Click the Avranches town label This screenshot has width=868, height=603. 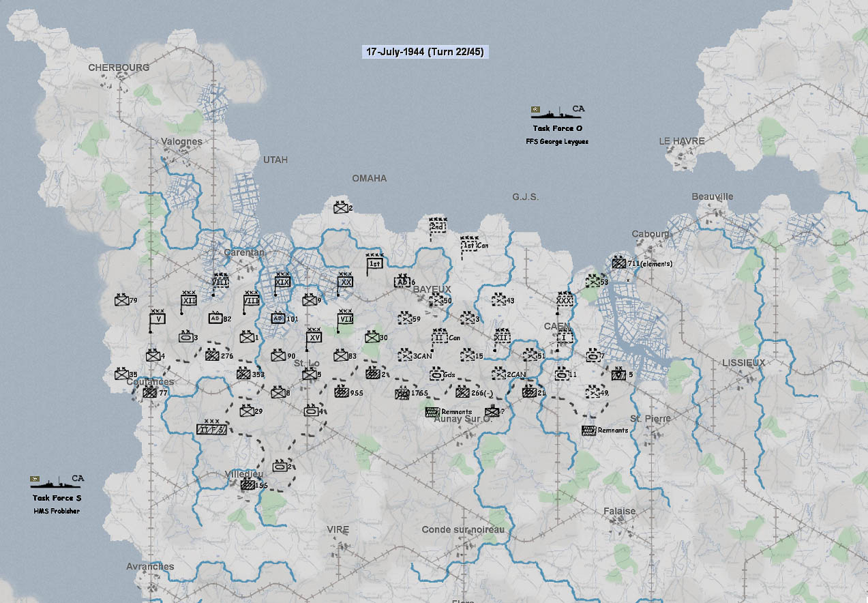click(x=150, y=567)
